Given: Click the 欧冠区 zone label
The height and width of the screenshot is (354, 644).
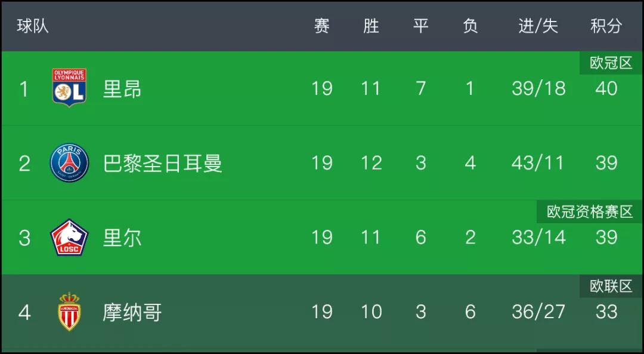Looking at the screenshot, I should 611,63.
